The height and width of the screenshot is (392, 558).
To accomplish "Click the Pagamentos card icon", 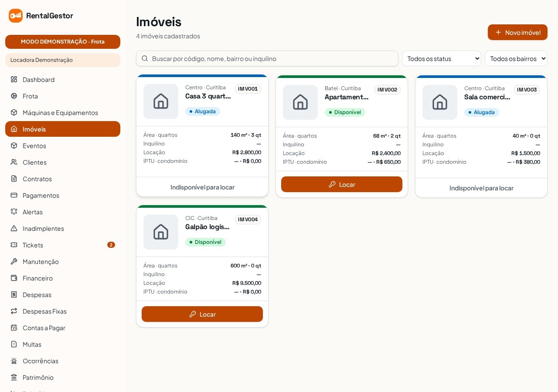I will (x=14, y=195).
